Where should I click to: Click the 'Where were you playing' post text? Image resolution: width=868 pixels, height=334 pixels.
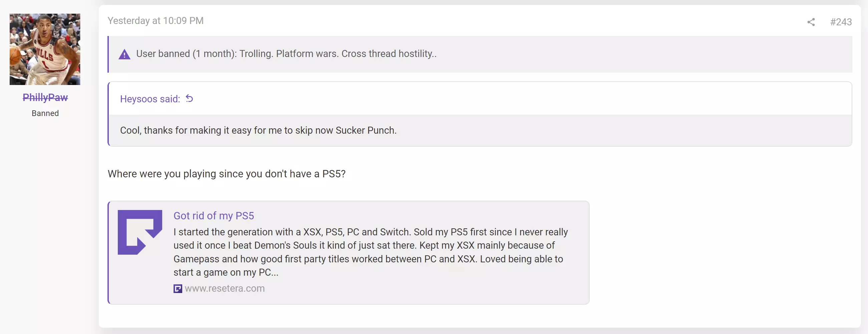(227, 174)
